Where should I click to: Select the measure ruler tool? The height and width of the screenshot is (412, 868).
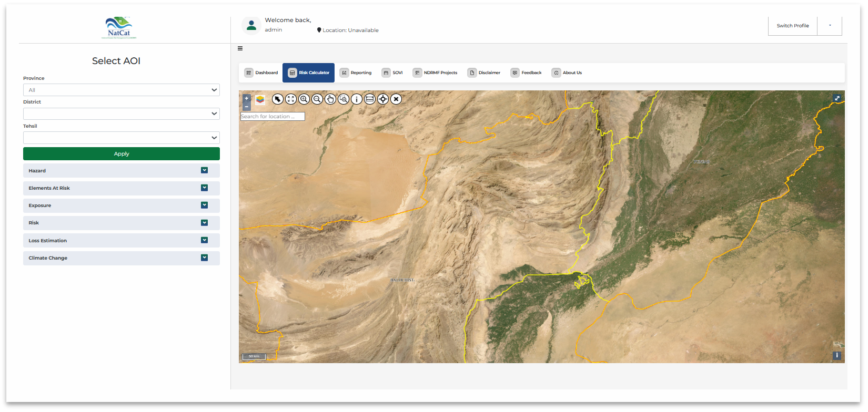click(x=370, y=99)
